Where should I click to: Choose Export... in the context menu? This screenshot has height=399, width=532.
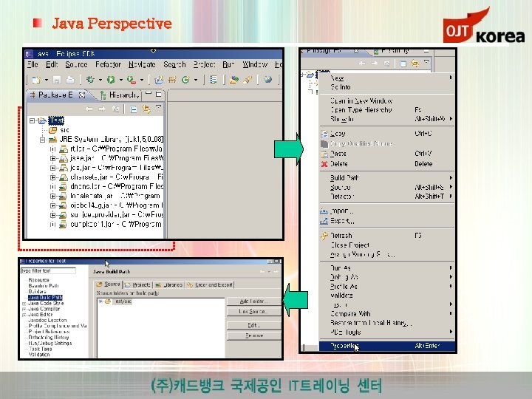387,221
